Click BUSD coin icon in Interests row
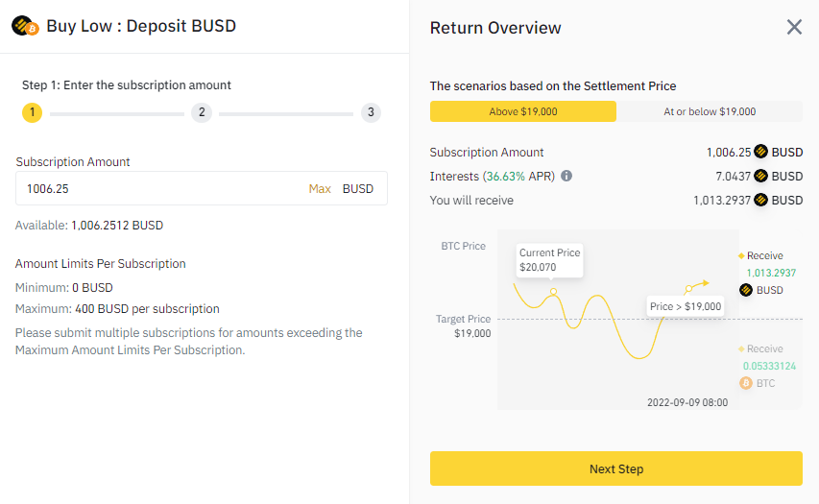 (761, 177)
